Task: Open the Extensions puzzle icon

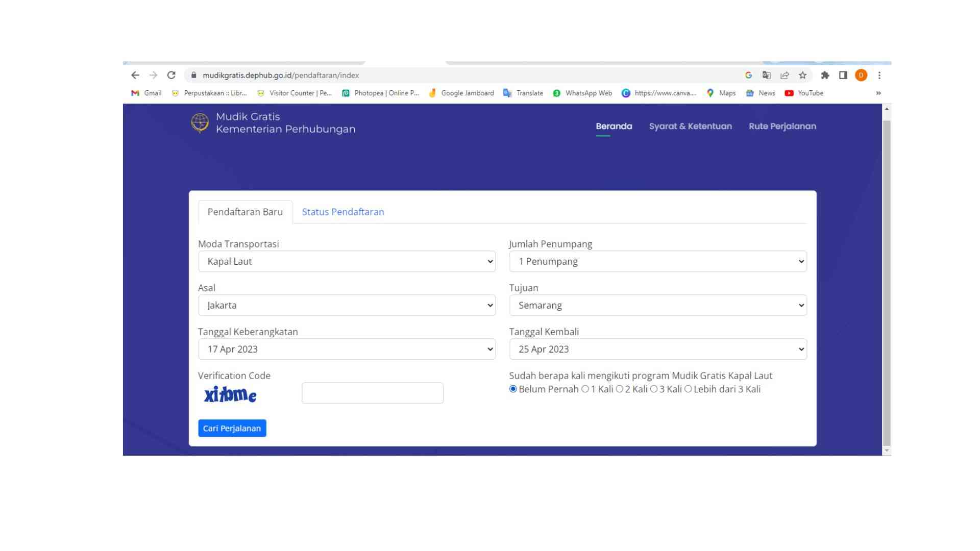Action: [x=825, y=75]
